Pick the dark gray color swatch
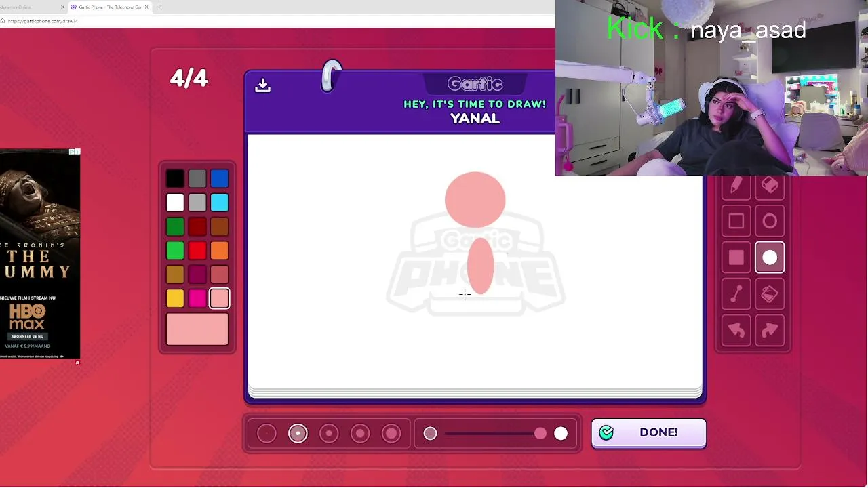The image size is (868, 488). point(197,179)
